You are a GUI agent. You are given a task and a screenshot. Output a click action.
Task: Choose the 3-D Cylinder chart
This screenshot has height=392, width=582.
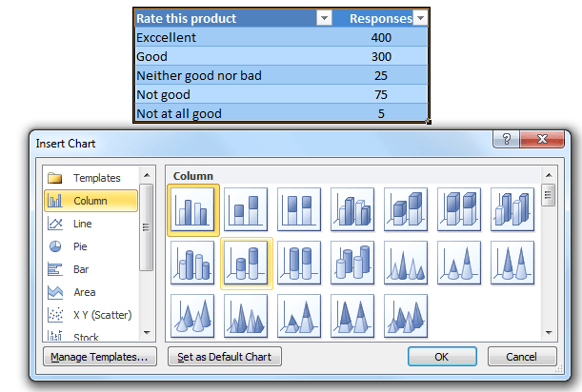[352, 263]
